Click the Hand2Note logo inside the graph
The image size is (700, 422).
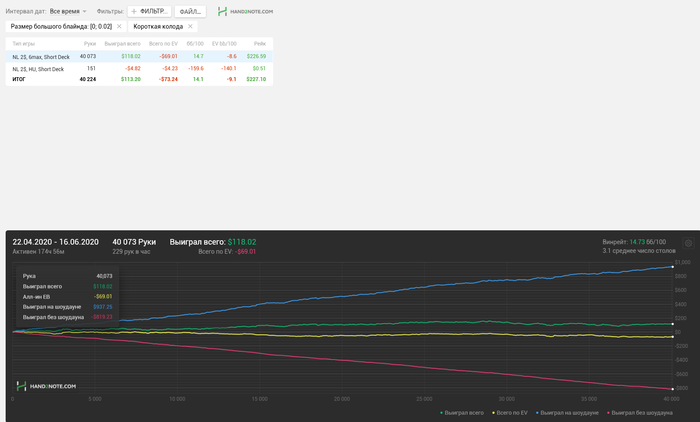click(x=46, y=386)
